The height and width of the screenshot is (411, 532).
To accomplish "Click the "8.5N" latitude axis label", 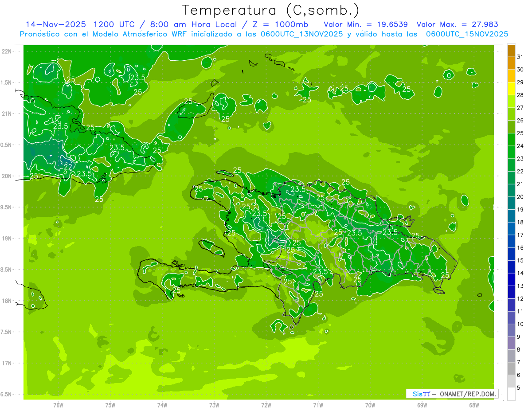I will pyautogui.click(x=6, y=270).
